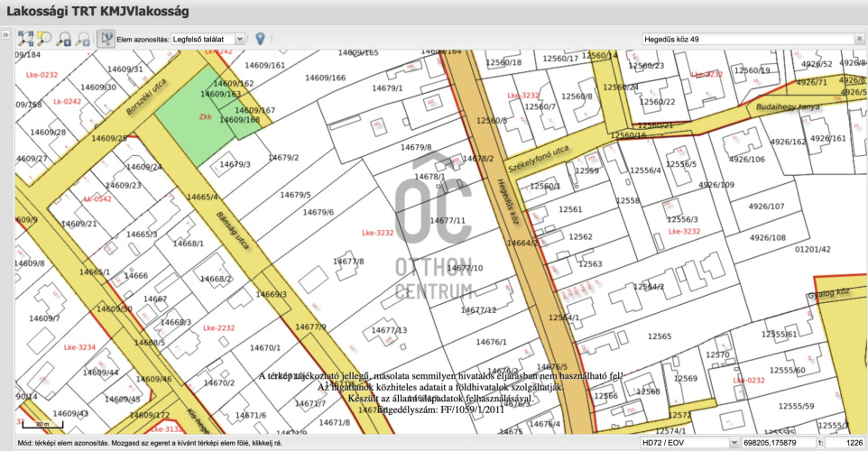Expand the left side panel arrows
Viewport: 868px width, 451px height.
click(5, 35)
